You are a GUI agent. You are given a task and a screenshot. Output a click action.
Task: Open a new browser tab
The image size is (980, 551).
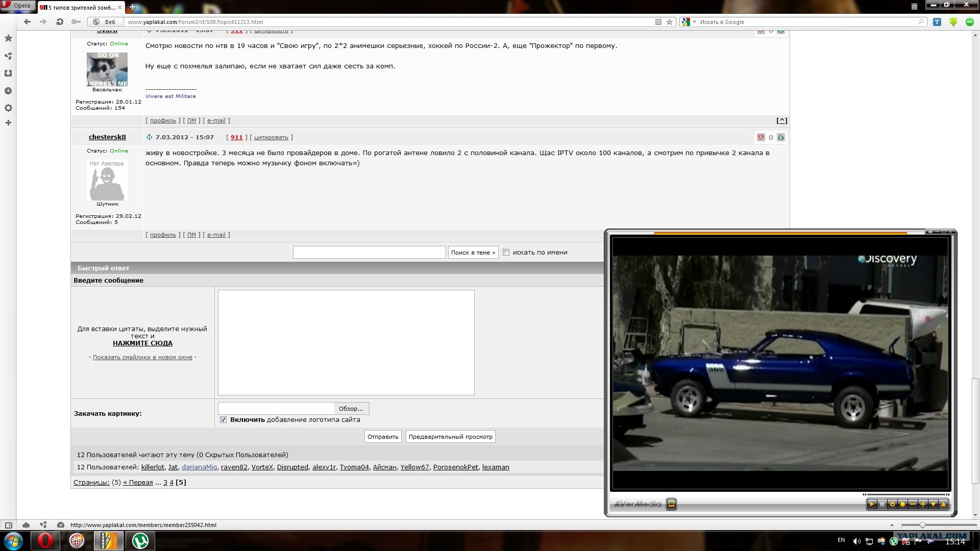(133, 7)
